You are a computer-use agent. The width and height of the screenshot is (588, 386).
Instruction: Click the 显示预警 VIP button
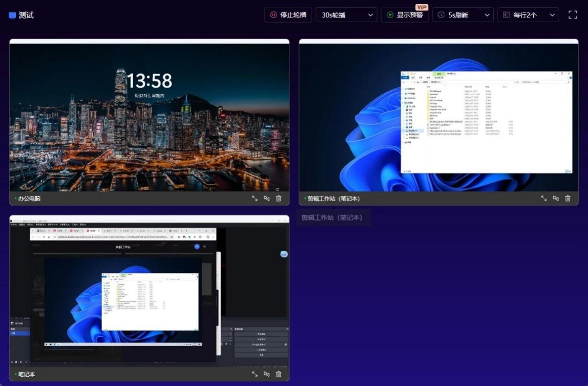(405, 15)
